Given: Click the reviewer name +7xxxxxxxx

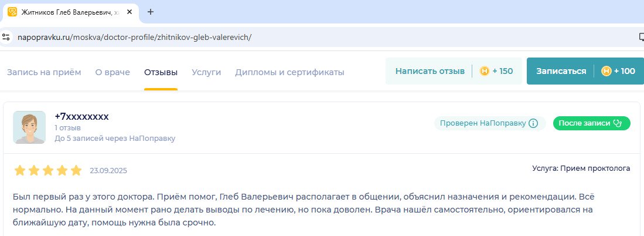Looking at the screenshot, I should (81, 116).
